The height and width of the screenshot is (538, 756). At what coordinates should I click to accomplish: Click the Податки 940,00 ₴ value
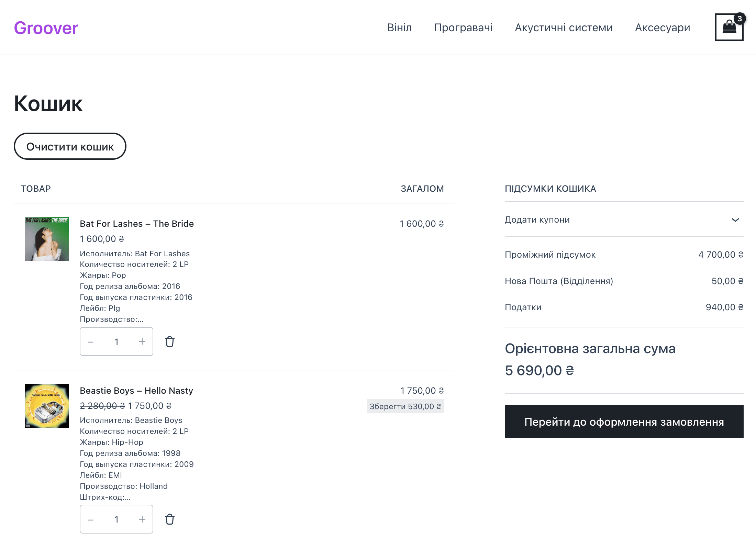(725, 307)
